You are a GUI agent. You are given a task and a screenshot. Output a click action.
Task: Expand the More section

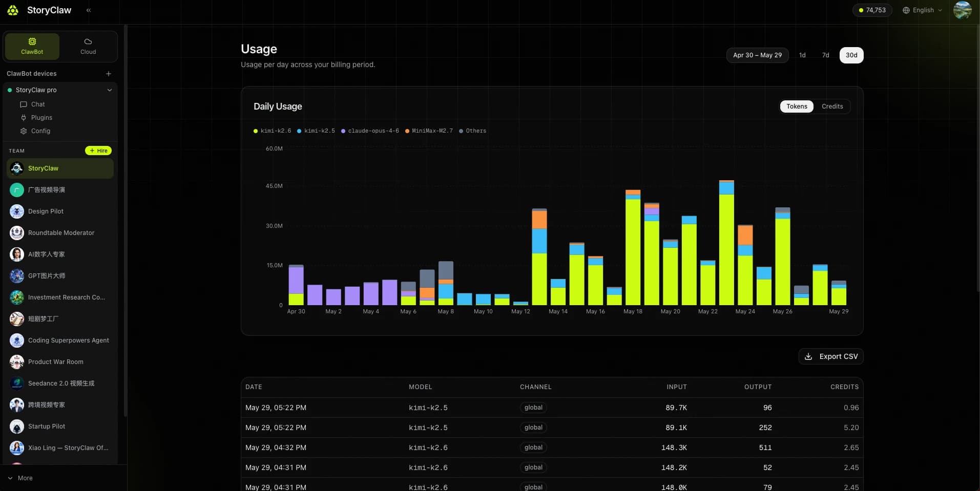(x=20, y=478)
